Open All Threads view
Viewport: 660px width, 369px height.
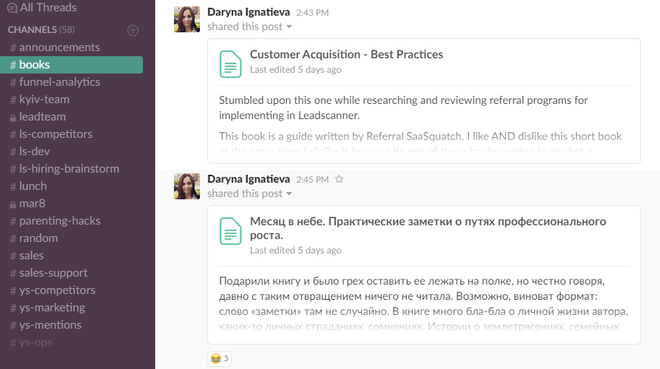[x=42, y=8]
